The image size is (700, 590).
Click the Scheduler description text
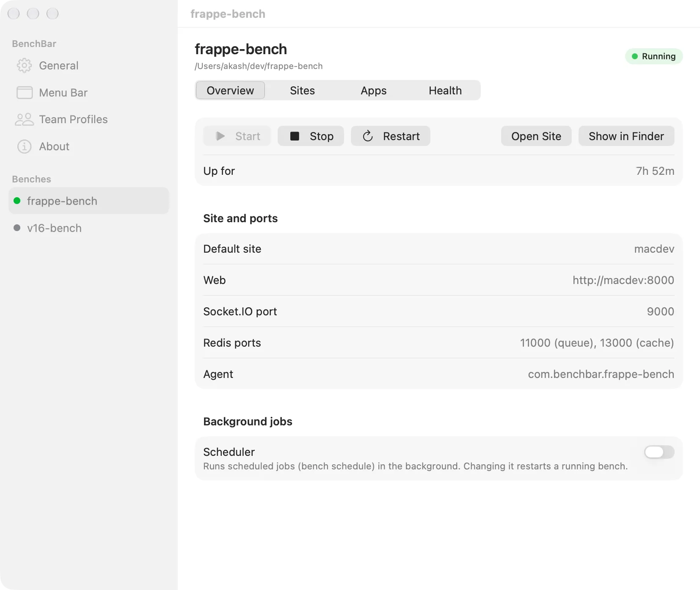click(416, 466)
